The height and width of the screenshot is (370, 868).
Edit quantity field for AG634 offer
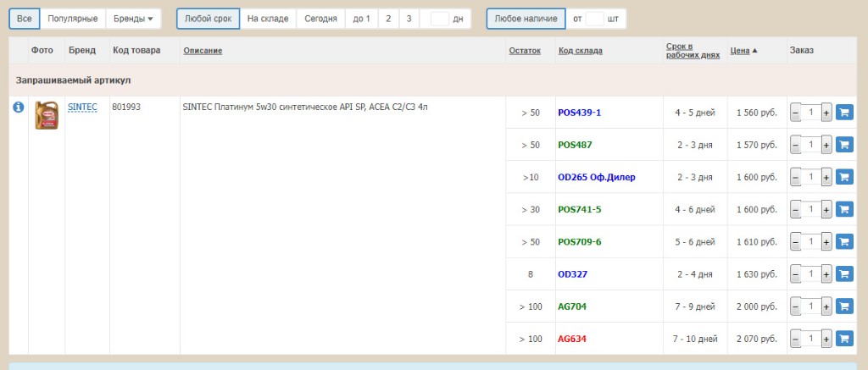click(811, 339)
